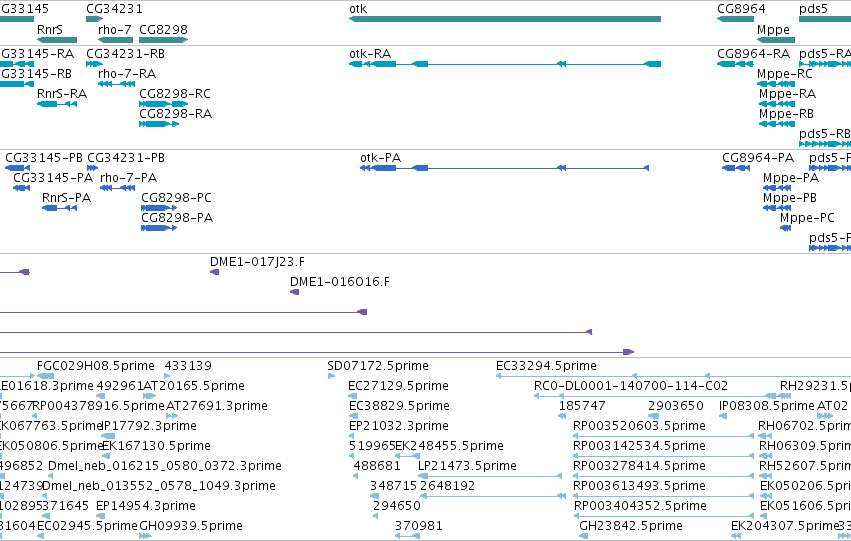Click the Mppe-RC transcript label
851x541 pixels.
click(x=785, y=74)
